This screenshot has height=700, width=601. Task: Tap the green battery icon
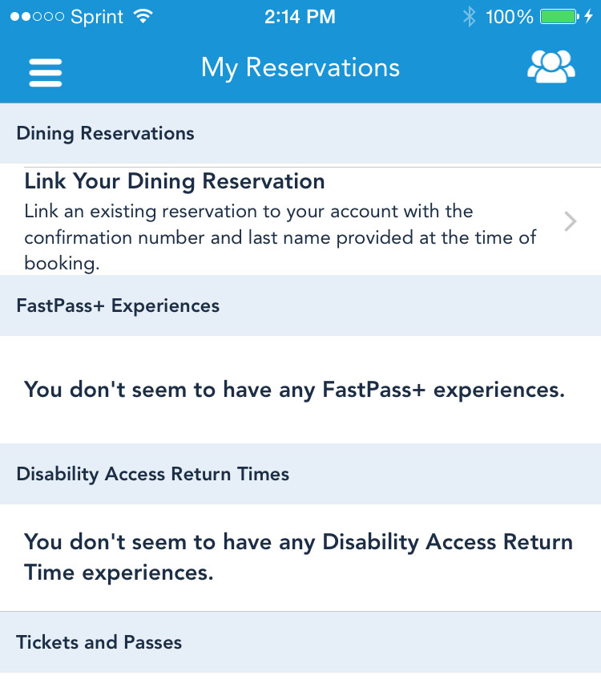(559, 16)
